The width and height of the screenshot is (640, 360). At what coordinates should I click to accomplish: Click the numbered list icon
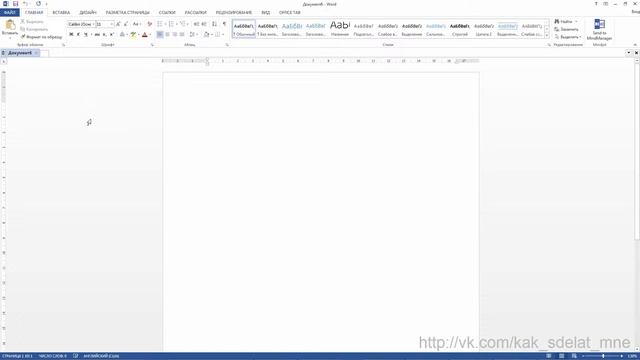(171, 24)
